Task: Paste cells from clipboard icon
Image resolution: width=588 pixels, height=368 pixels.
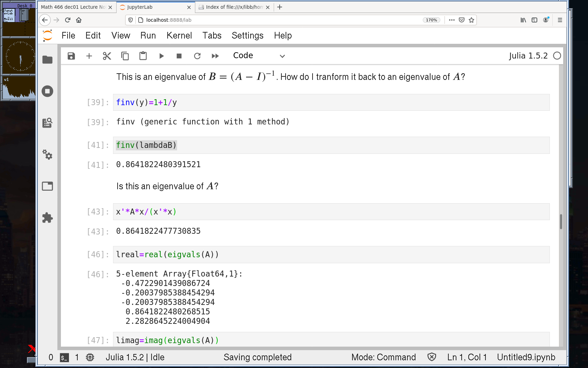Action: point(143,56)
